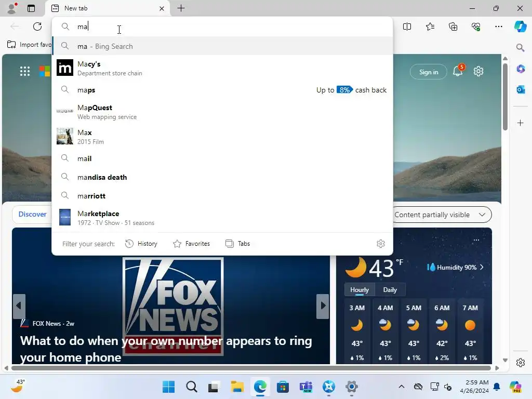Choose the Marketplace TV Show suggestion

222,218
